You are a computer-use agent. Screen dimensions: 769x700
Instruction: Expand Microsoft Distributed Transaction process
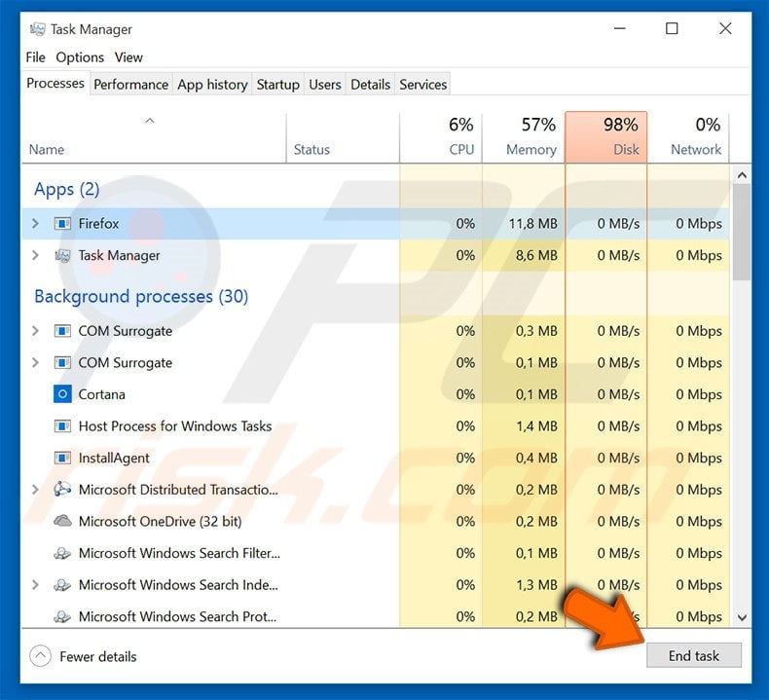coord(35,490)
